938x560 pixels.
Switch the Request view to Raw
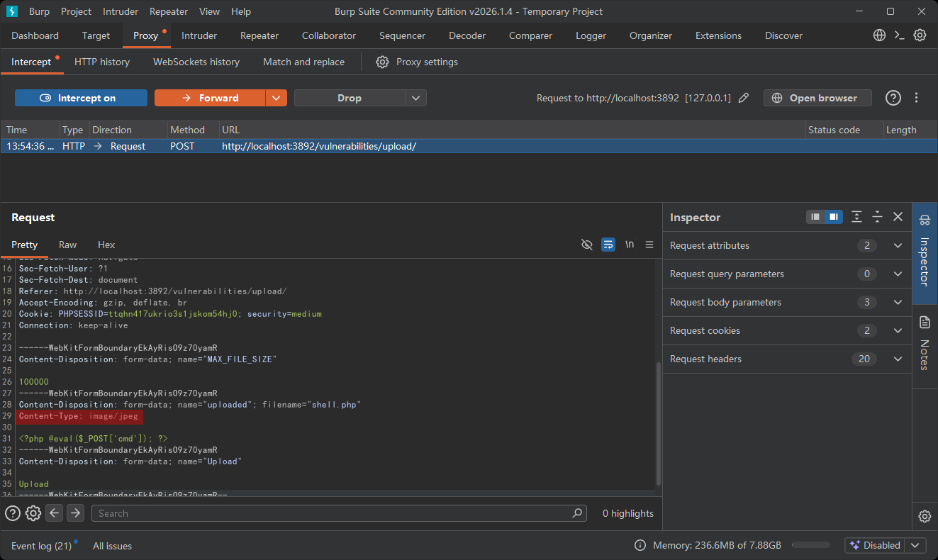[x=67, y=245]
